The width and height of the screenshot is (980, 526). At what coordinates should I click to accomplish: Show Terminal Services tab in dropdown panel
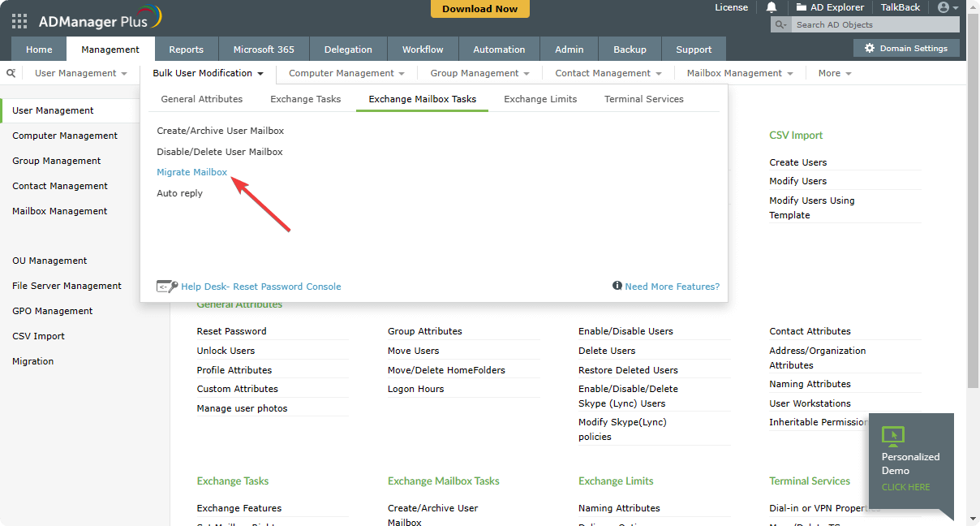point(644,99)
